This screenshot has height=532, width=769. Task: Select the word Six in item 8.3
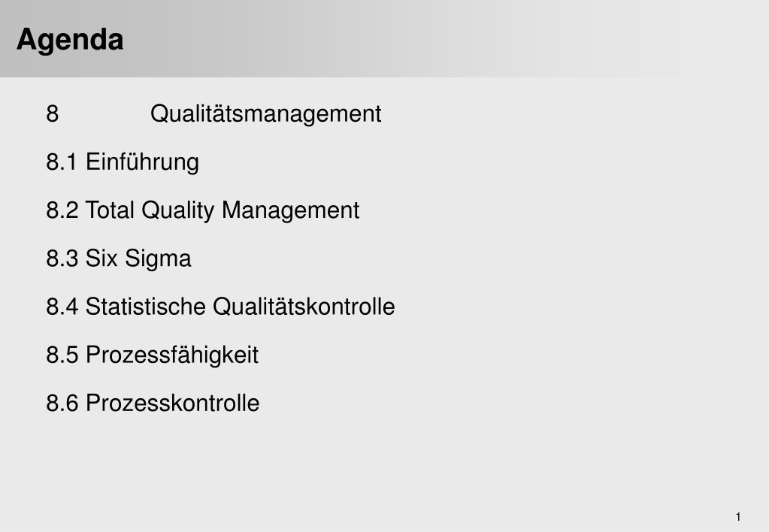pyautogui.click(x=101, y=258)
